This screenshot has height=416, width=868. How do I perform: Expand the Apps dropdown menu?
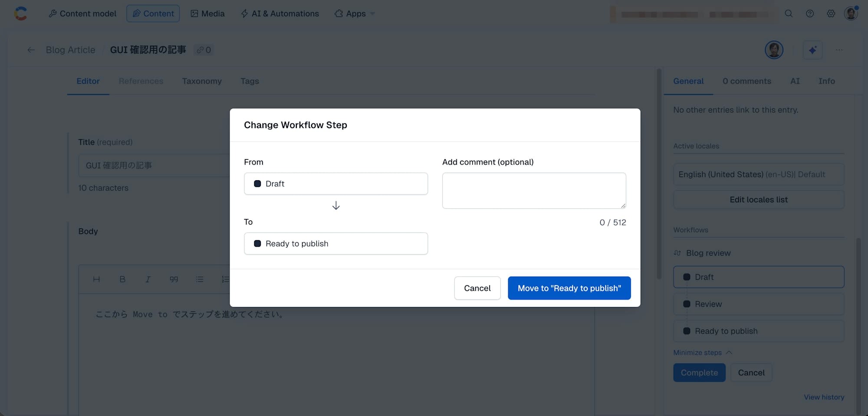[x=355, y=13]
